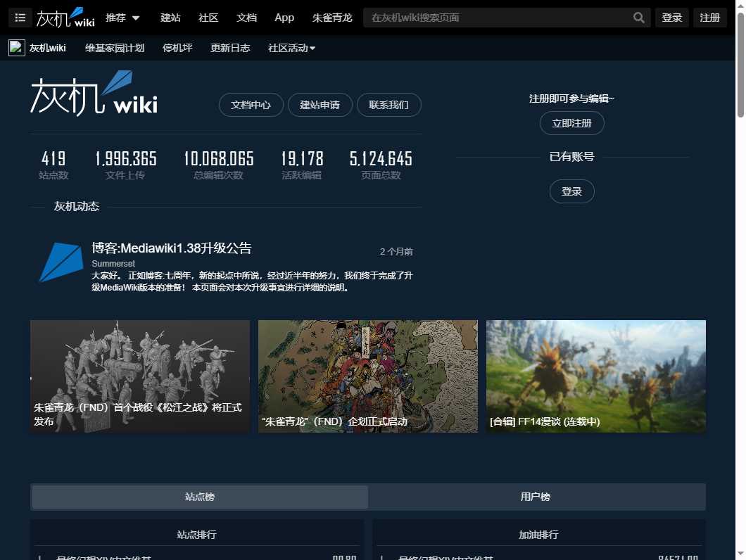Click the wiki search input field
The image size is (746, 560).
pyautogui.click(x=493, y=17)
